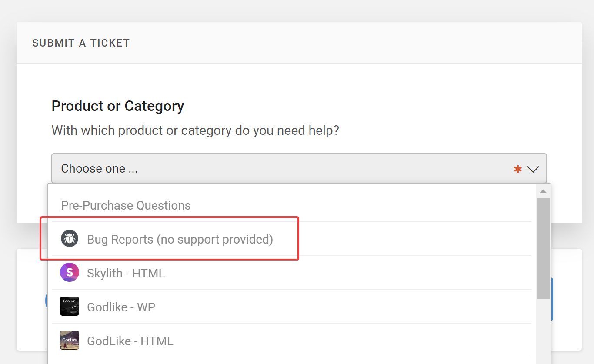Choose Bug Reports (no support provided)
This screenshot has width=594, height=364.
click(291, 239)
